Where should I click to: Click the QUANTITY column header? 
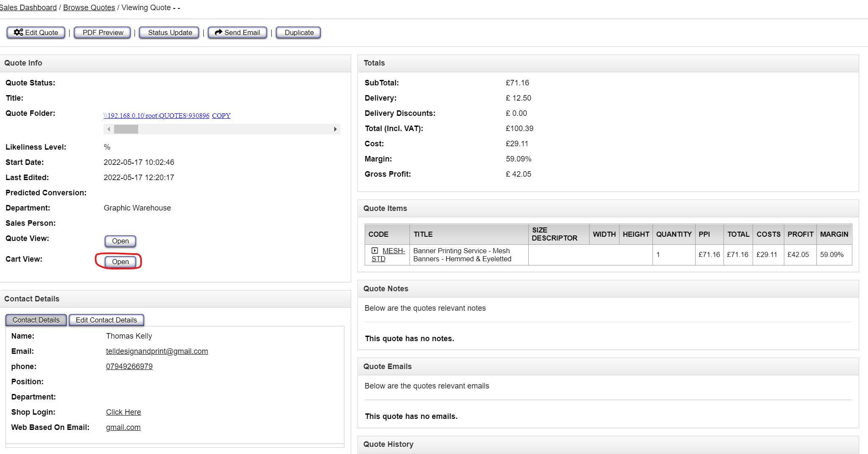point(674,234)
